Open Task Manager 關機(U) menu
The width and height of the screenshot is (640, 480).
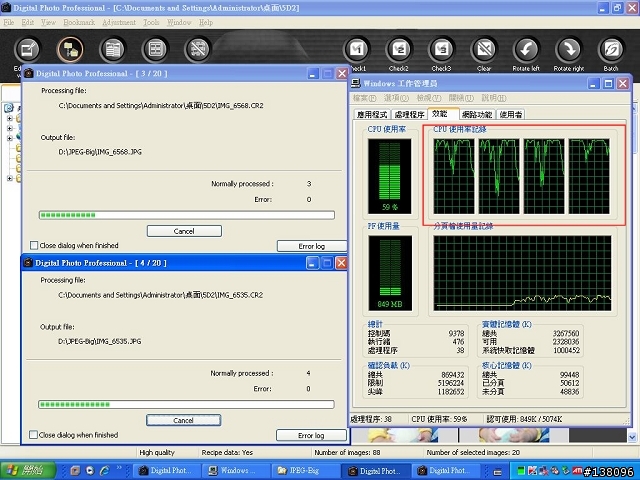[461, 98]
